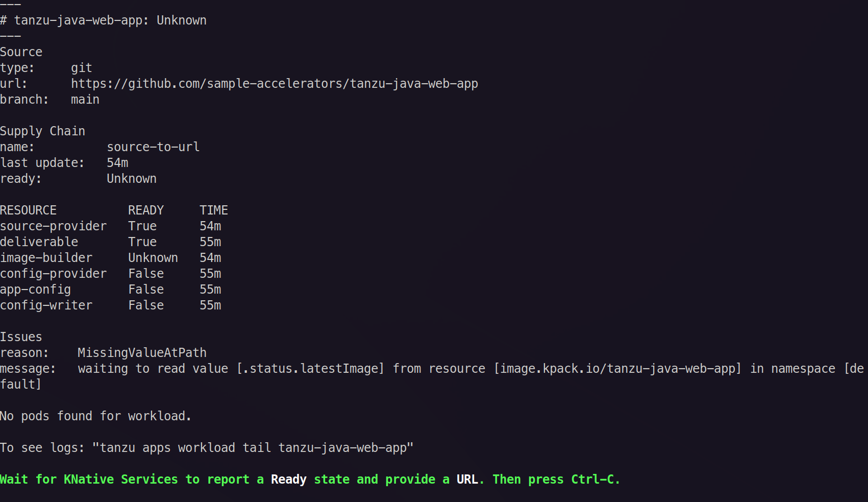Screen dimensions: 868x502
Task: Click the "To see logs:" label
Action: [42, 448]
